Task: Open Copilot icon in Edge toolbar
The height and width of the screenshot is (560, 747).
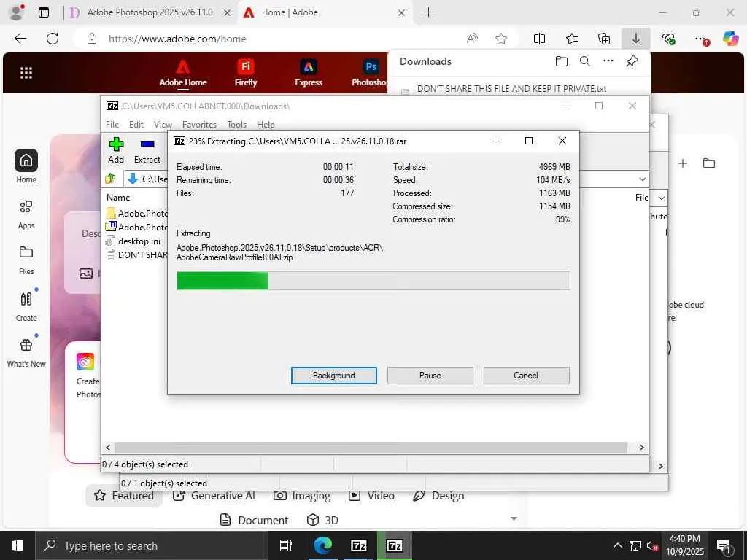Action: point(730,39)
